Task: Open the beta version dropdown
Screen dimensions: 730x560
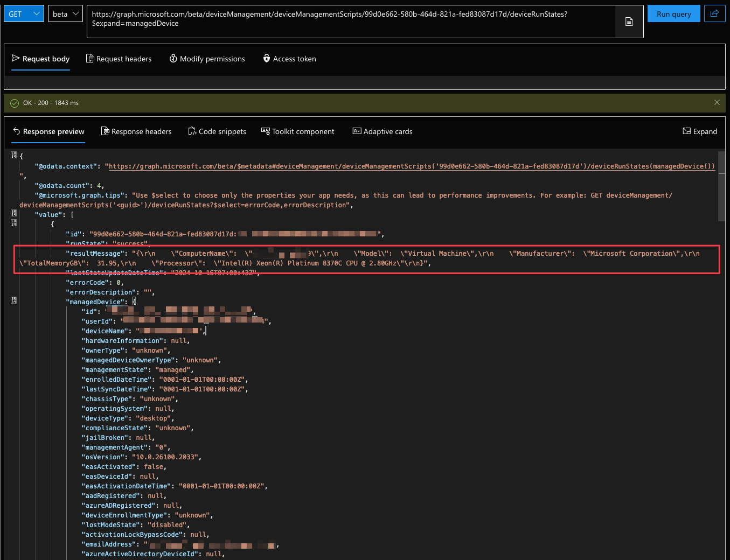Action: pyautogui.click(x=65, y=13)
